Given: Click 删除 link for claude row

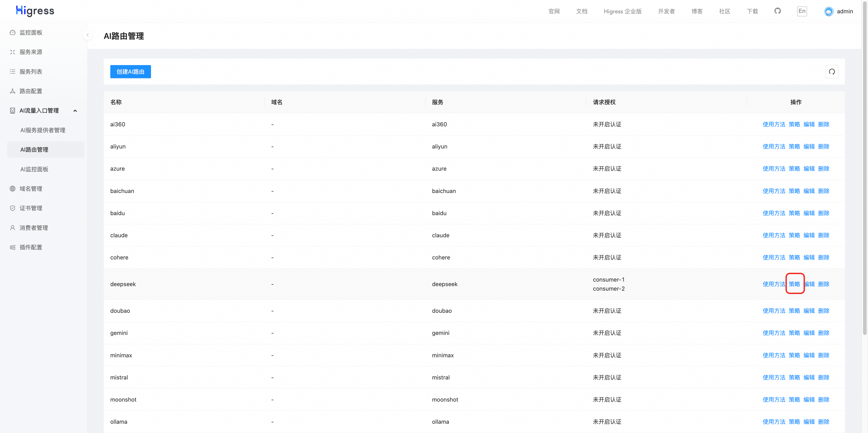Looking at the screenshot, I should tap(823, 235).
